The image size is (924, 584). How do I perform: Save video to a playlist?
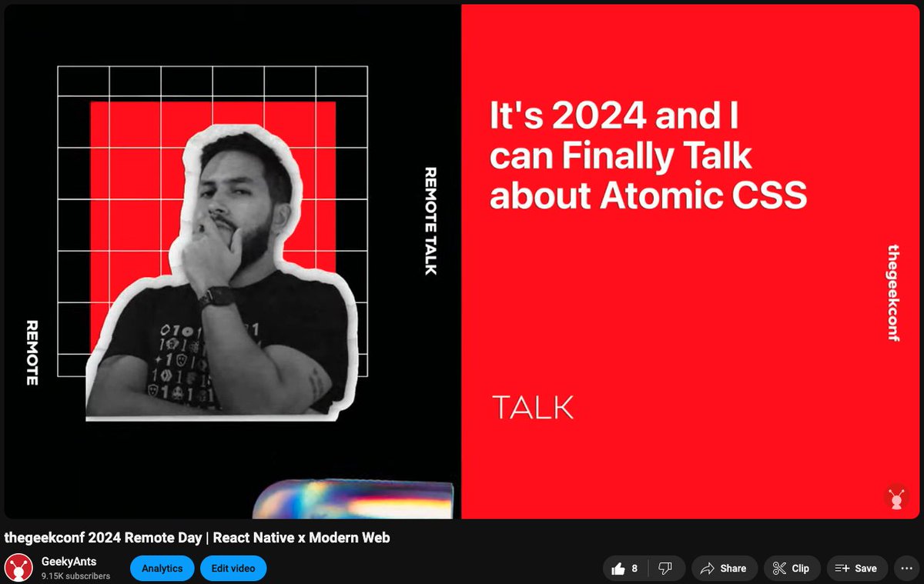(857, 569)
